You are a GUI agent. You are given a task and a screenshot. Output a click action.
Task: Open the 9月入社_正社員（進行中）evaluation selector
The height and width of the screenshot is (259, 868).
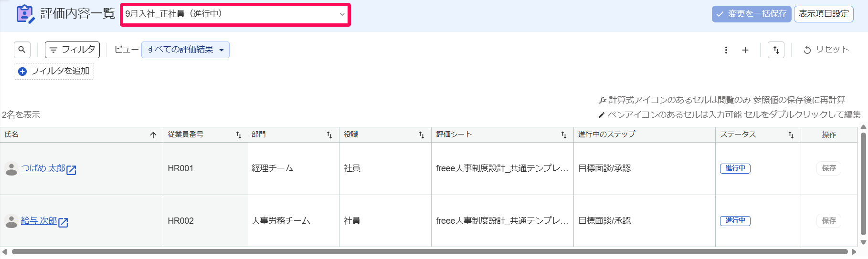pos(235,14)
